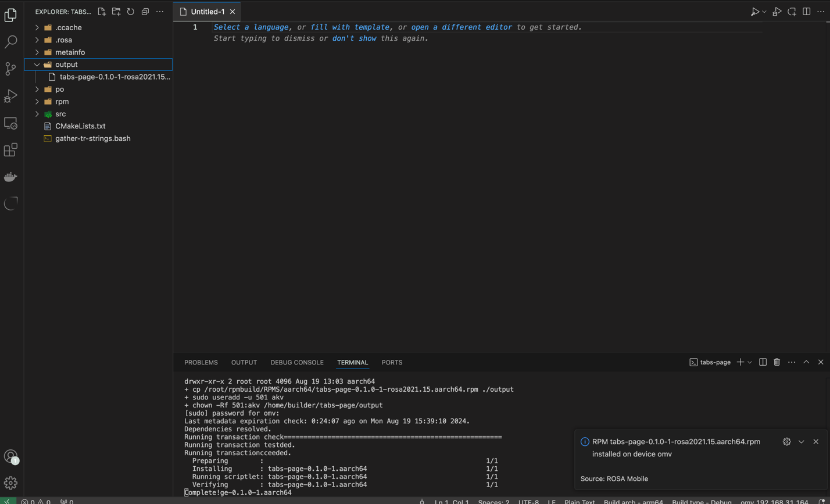Switch to the PROBLEMS tab
The image size is (830, 504).
click(x=201, y=362)
